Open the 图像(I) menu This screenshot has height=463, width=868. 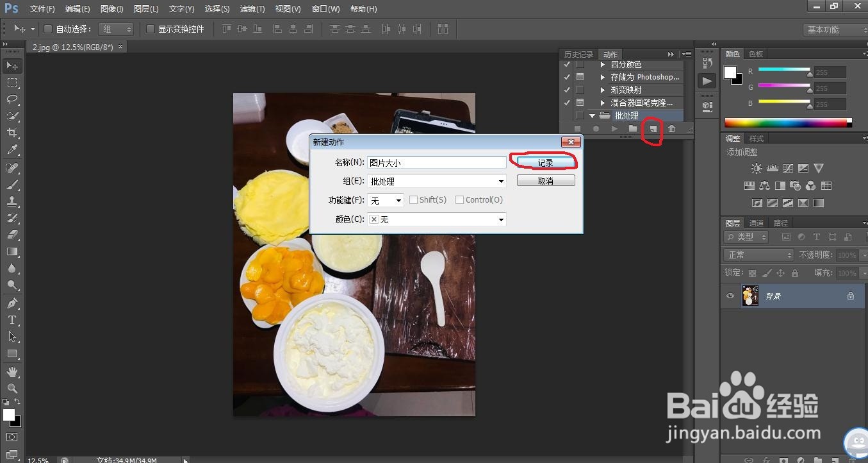(x=112, y=9)
